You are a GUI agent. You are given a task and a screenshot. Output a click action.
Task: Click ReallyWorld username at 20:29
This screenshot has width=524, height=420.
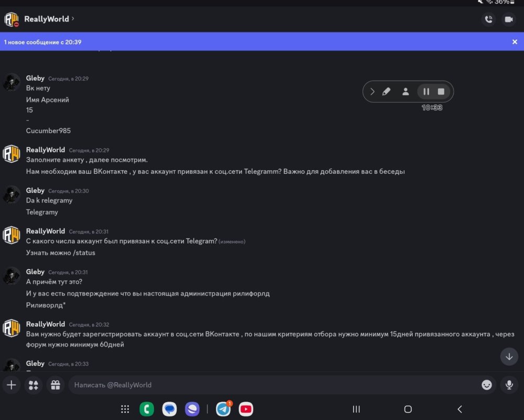click(46, 150)
